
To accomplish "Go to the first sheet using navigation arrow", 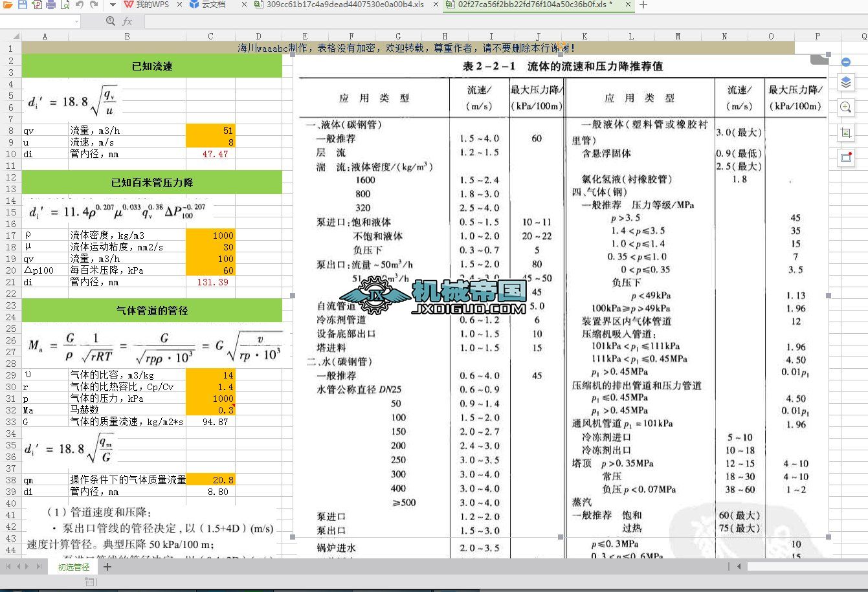I will pos(8,567).
